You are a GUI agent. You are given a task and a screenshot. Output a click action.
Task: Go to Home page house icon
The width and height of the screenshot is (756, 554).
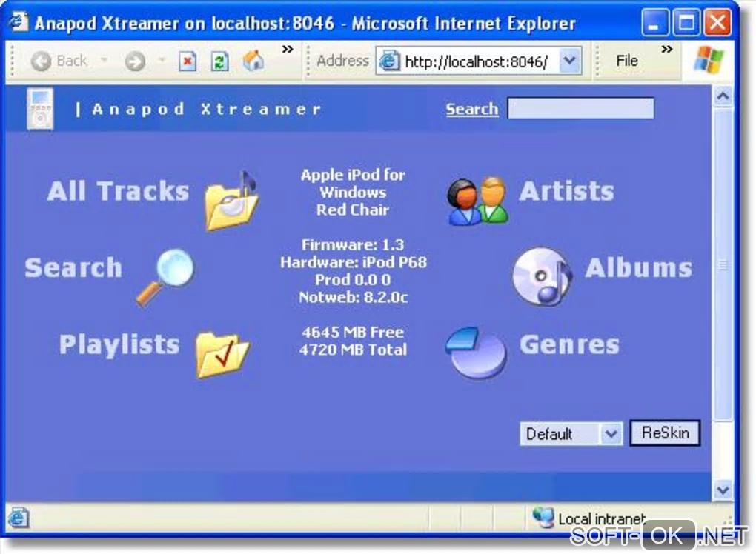click(x=253, y=61)
